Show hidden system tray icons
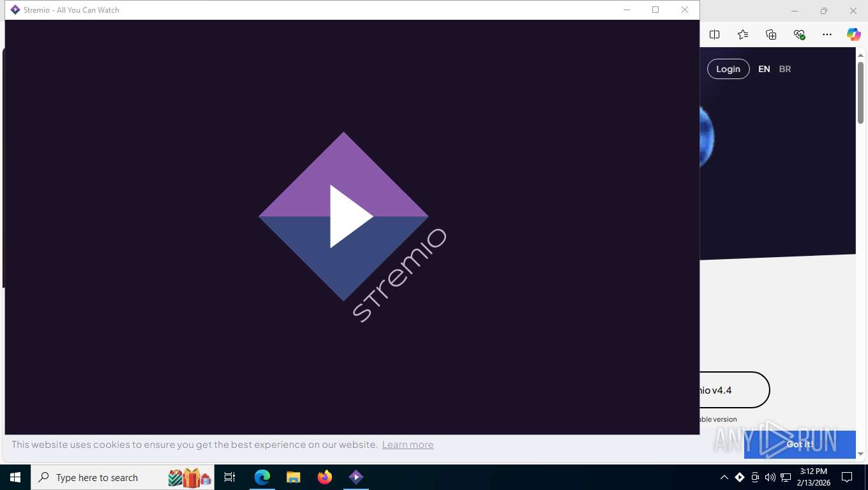Image resolution: width=868 pixels, height=490 pixels. 724,477
